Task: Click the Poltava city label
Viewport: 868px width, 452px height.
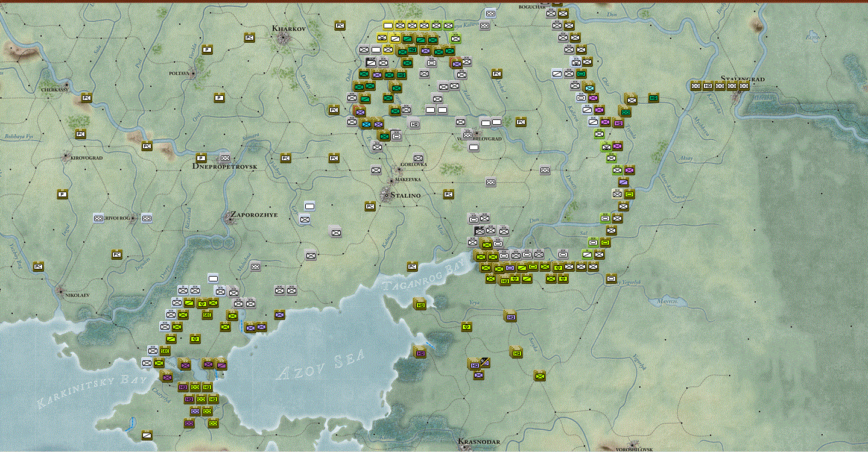Action: [x=179, y=73]
